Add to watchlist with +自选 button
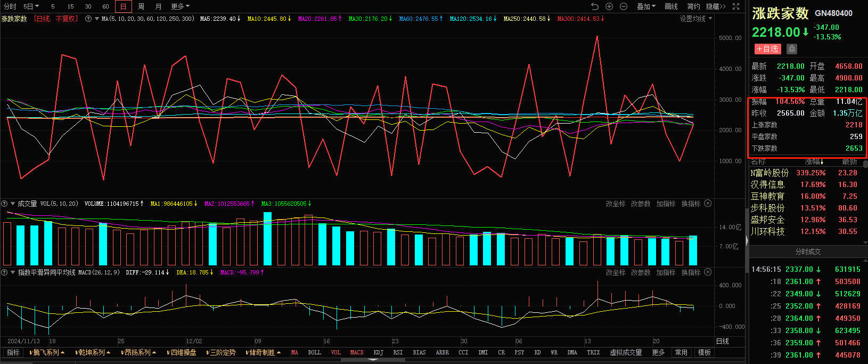This screenshot has width=868, height=364. click(767, 49)
